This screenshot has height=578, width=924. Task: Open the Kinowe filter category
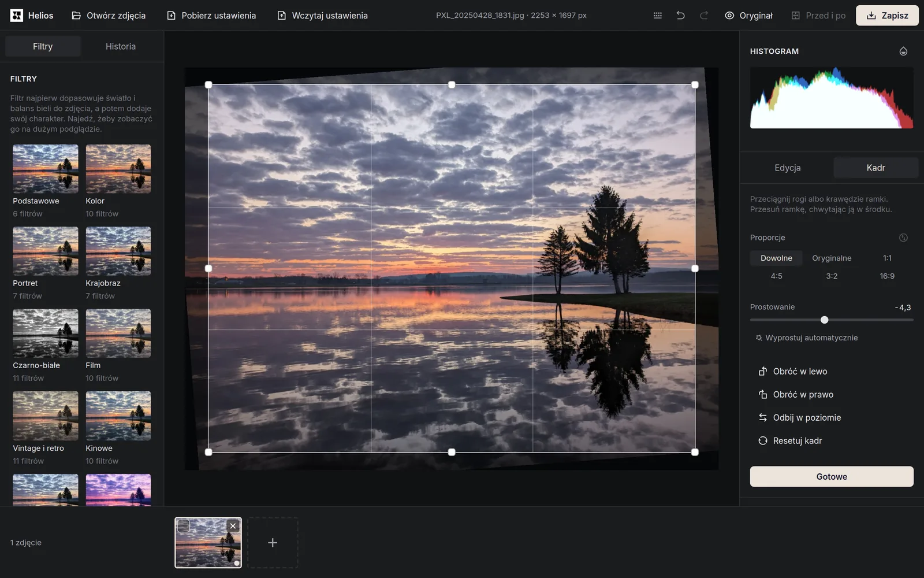tap(118, 428)
